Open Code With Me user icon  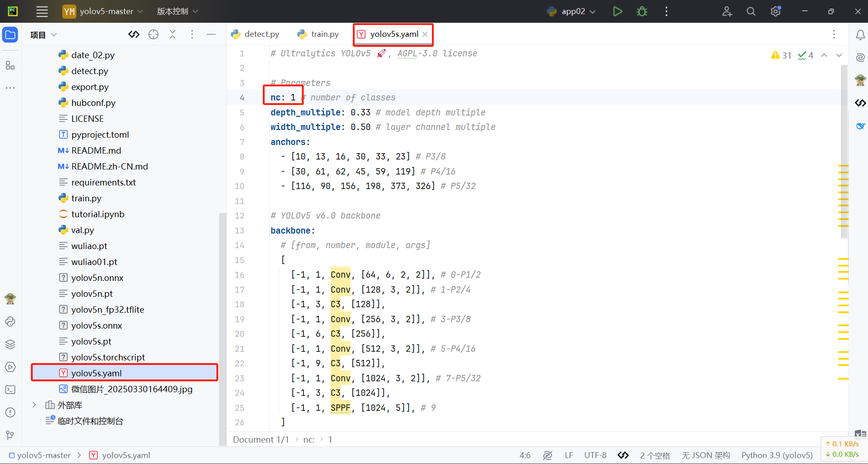[727, 11]
